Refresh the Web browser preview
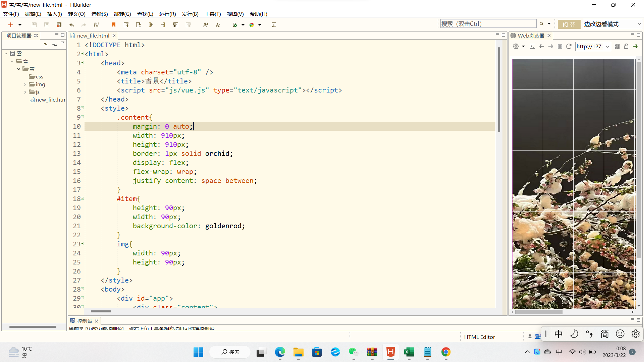Image resolution: width=644 pixels, height=362 pixels. tap(569, 47)
